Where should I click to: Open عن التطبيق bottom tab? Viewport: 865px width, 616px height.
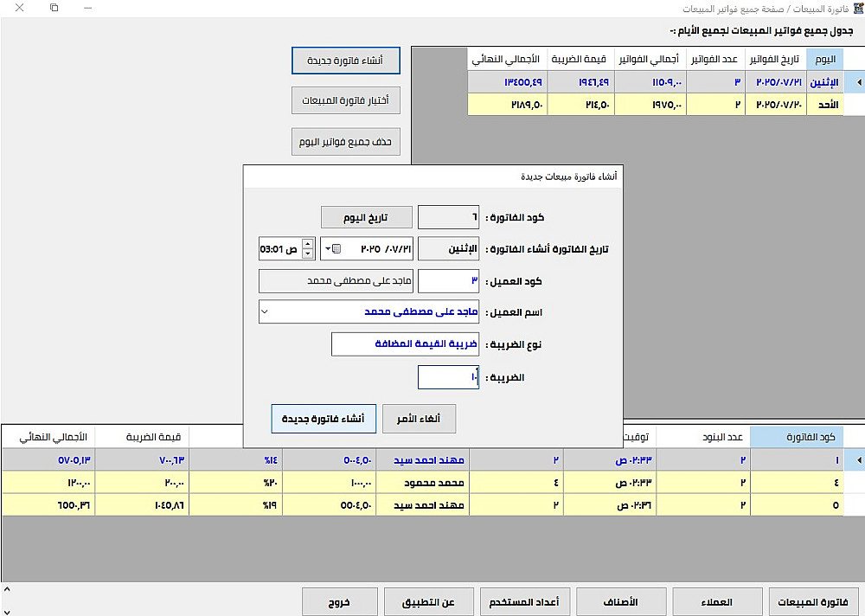pos(429,601)
